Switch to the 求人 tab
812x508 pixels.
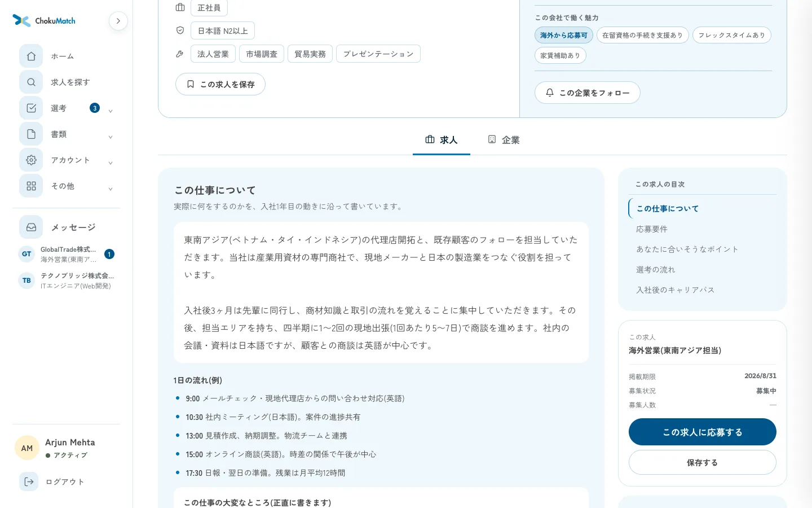pyautogui.click(x=442, y=140)
